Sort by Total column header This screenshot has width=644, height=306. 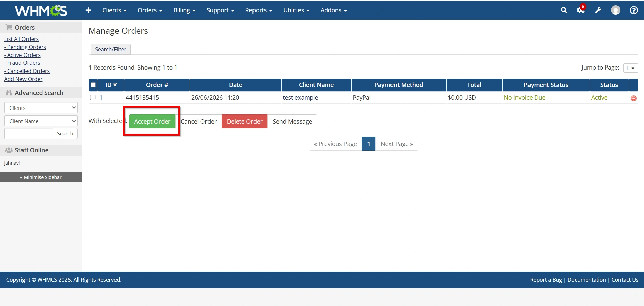(x=474, y=85)
